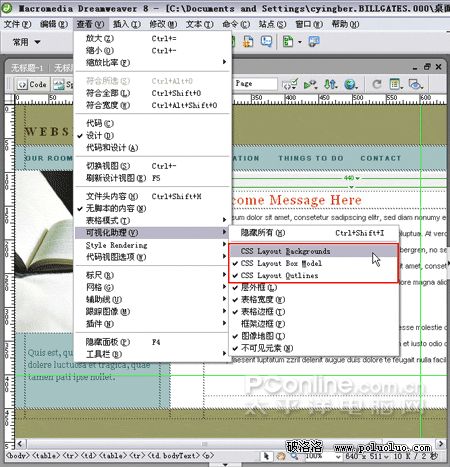The image size is (450, 467).
Task: Click the Comment insert icon
Action: coord(266,42)
